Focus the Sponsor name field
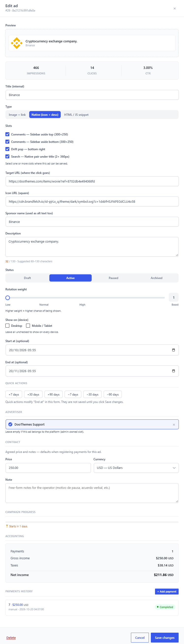 click(x=92, y=221)
